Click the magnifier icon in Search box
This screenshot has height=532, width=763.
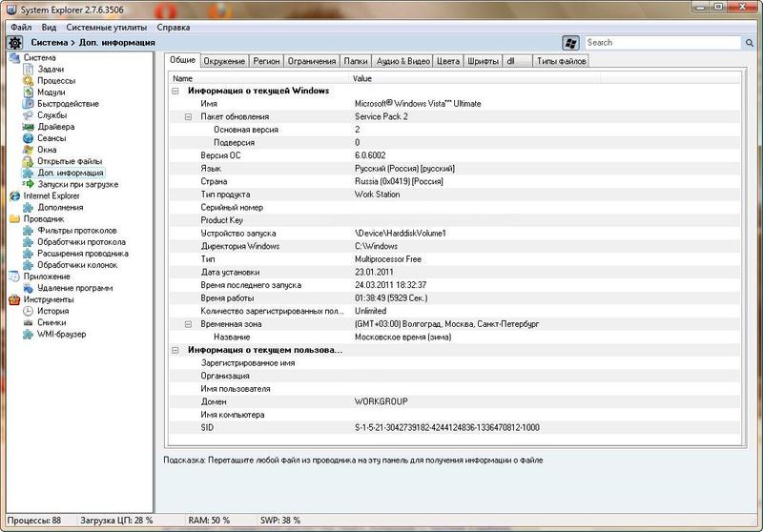(x=750, y=43)
